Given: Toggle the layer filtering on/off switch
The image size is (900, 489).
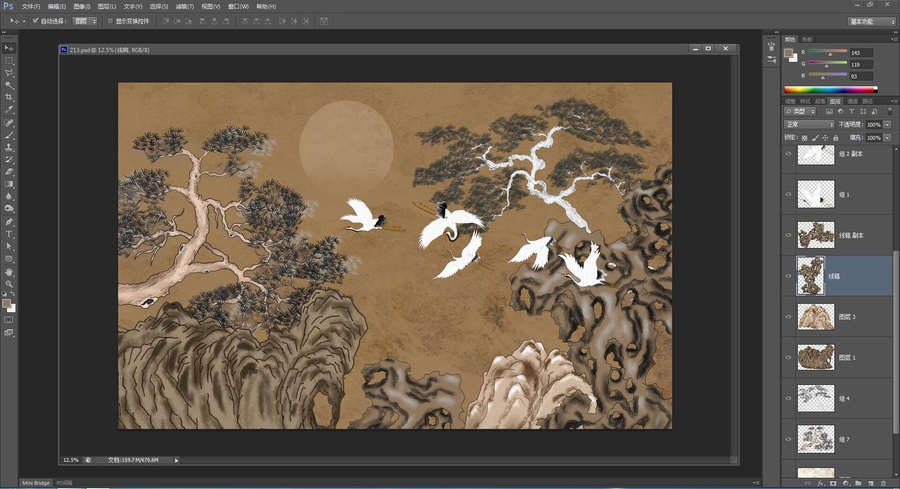Looking at the screenshot, I should [890, 111].
